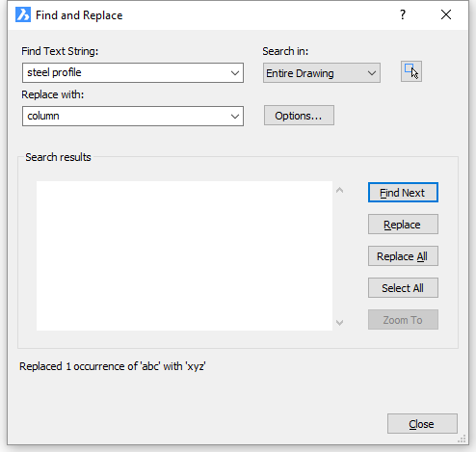This screenshot has height=452, width=476.
Task: Open the Options... button
Action: click(x=299, y=116)
